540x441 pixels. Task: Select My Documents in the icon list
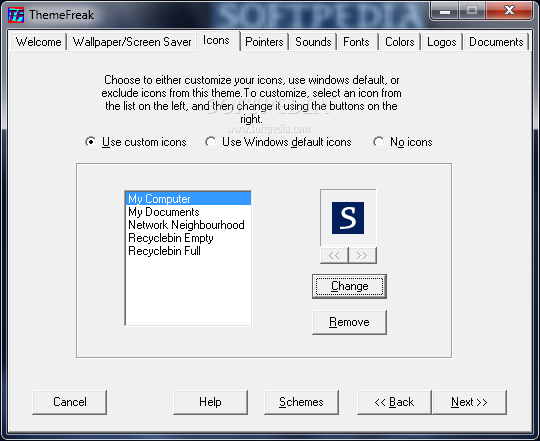click(x=188, y=212)
